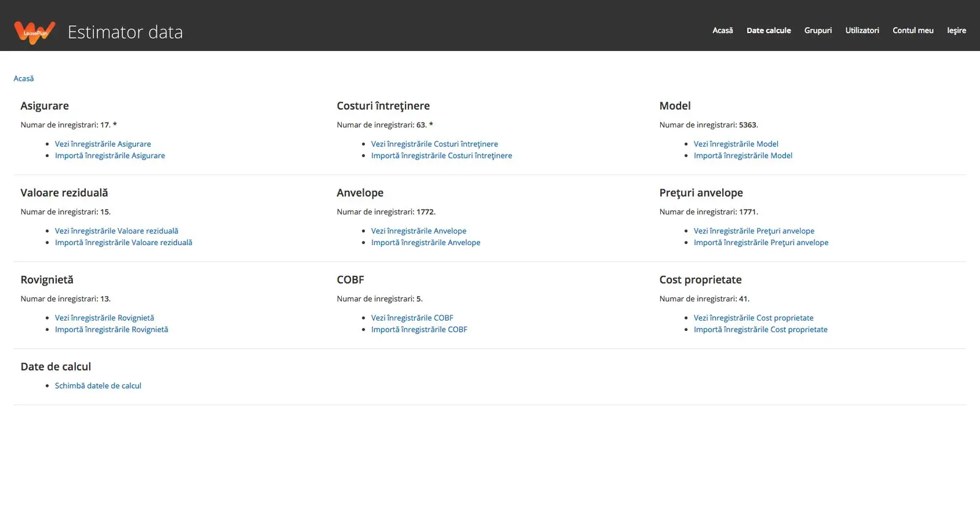The image size is (980, 513).
Task: View Asigurare records link
Action: point(103,144)
